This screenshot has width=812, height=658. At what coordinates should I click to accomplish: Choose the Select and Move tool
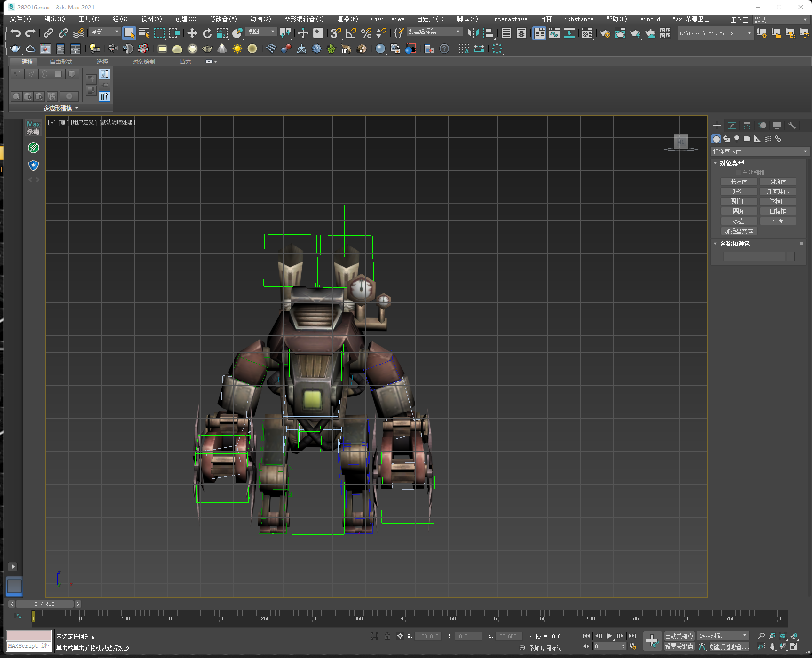192,33
